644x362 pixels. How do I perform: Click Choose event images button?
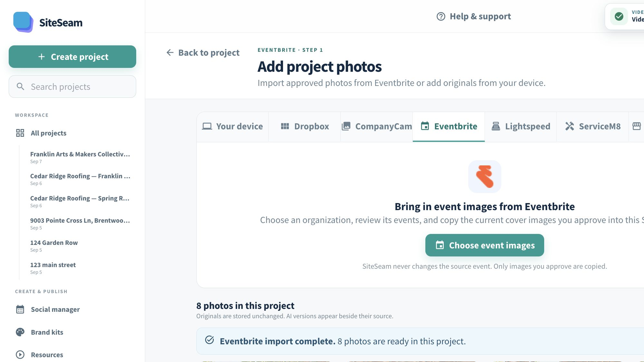[x=485, y=245]
